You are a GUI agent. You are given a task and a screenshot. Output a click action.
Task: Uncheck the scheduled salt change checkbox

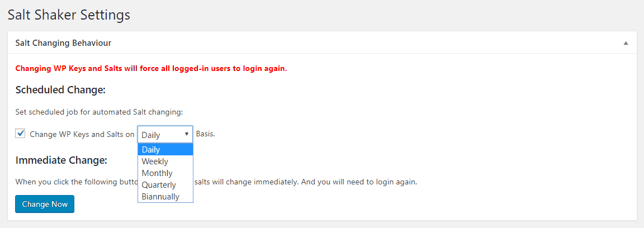20,134
